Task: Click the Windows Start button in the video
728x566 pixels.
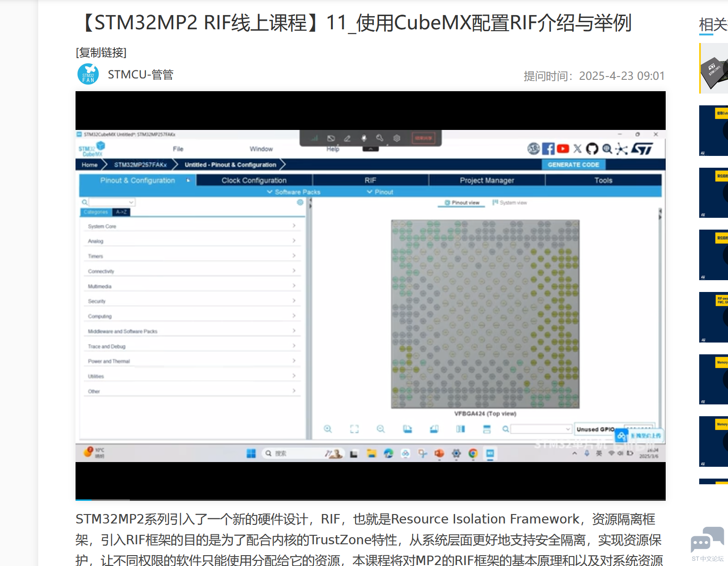Action: [251, 454]
